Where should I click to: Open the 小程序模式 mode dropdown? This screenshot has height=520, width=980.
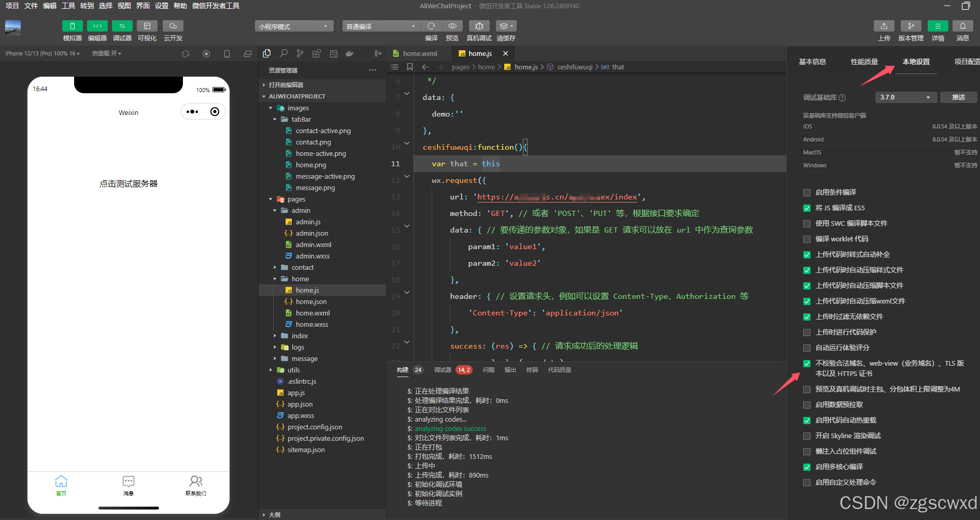(294, 26)
